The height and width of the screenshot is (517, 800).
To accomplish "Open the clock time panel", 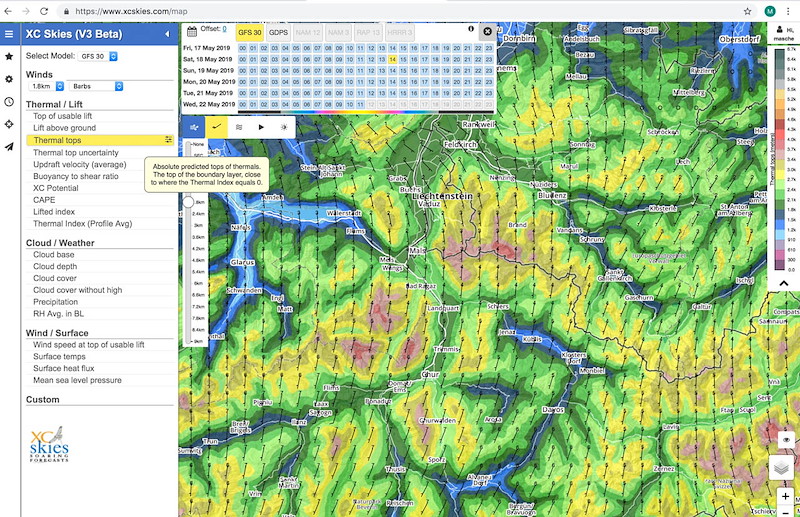I will pyautogui.click(x=9, y=102).
